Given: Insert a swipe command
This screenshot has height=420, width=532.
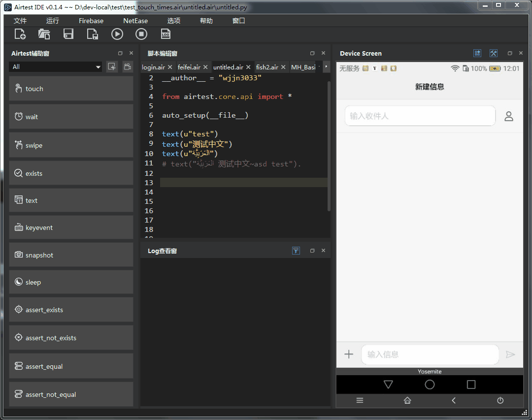Looking at the screenshot, I should click(71, 145).
